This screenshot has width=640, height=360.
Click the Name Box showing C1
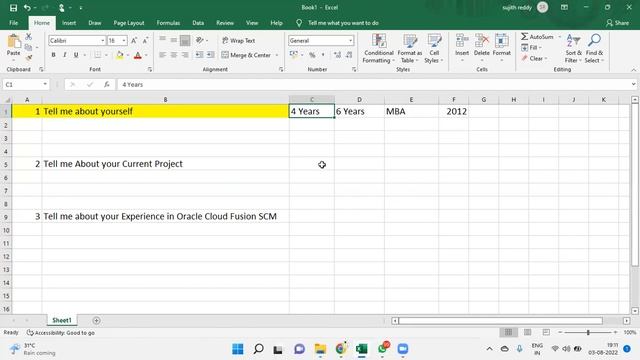[x=25, y=84]
